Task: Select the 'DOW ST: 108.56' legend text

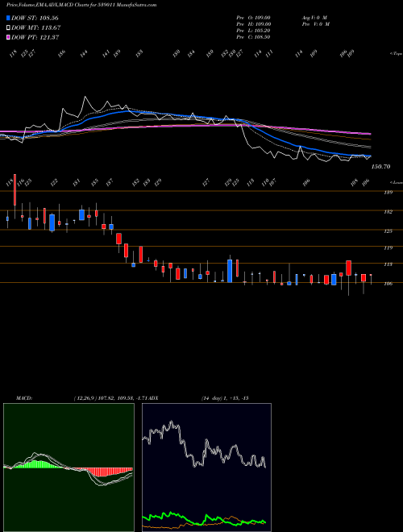Action: [x=35, y=18]
